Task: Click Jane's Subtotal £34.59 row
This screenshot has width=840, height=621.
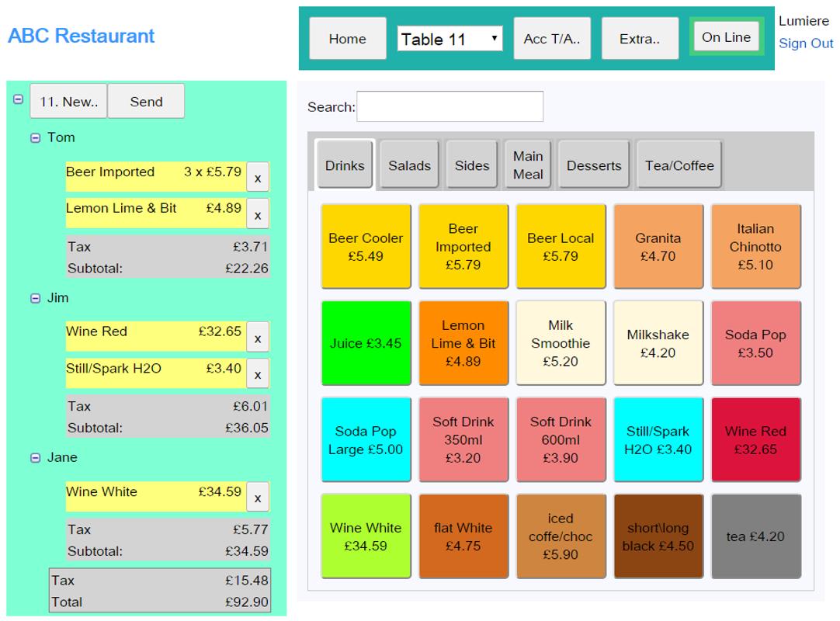Action: tap(168, 551)
